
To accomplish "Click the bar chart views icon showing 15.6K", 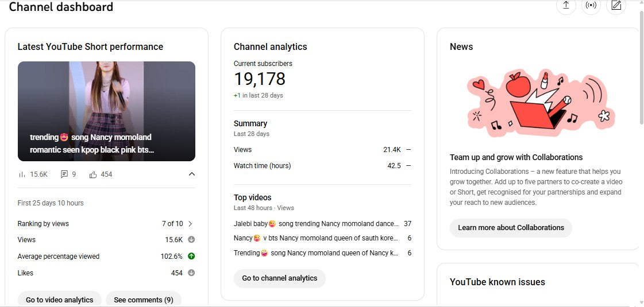I will 22,174.
